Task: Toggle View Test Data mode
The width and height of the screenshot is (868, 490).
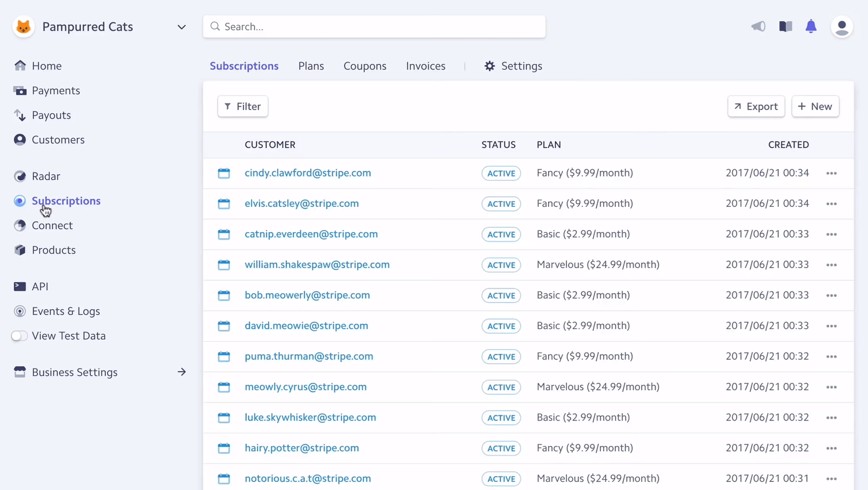Action: (x=19, y=336)
